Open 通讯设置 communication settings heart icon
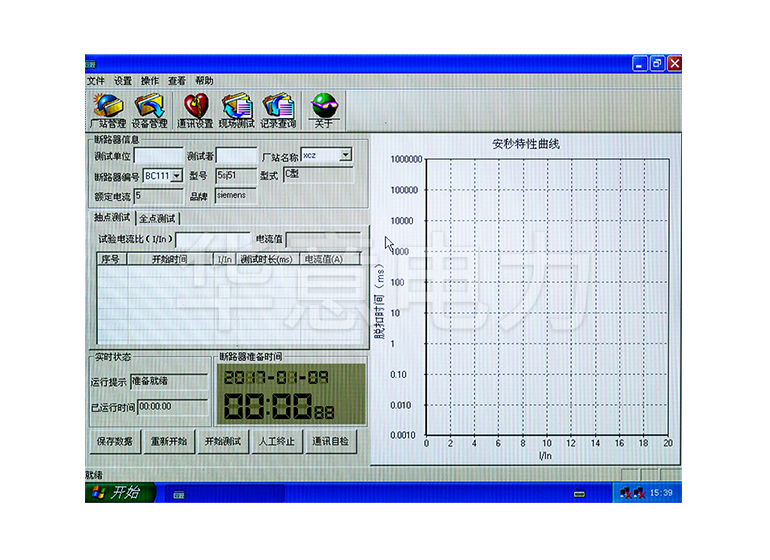The height and width of the screenshot is (560, 770). pos(195,109)
